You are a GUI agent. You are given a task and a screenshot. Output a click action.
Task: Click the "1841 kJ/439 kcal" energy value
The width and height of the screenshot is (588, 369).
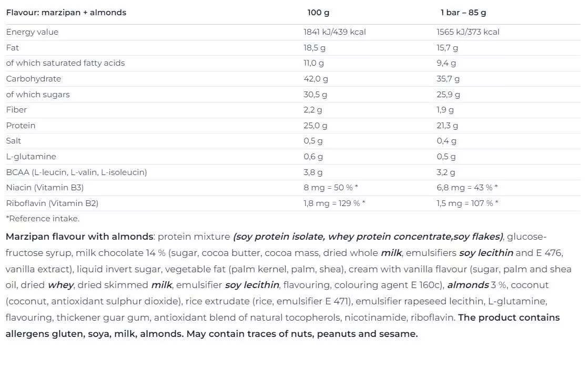pyautogui.click(x=334, y=32)
